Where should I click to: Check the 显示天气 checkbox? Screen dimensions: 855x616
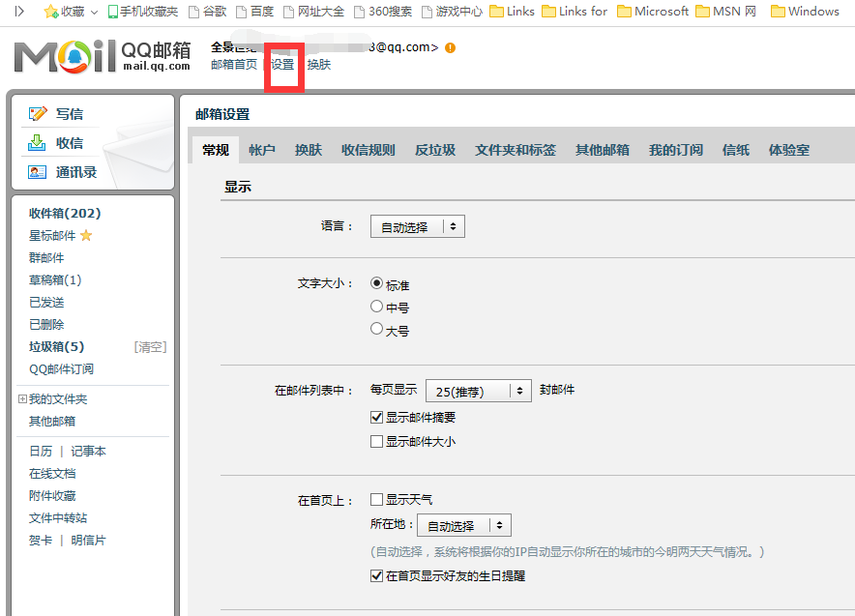click(x=377, y=500)
